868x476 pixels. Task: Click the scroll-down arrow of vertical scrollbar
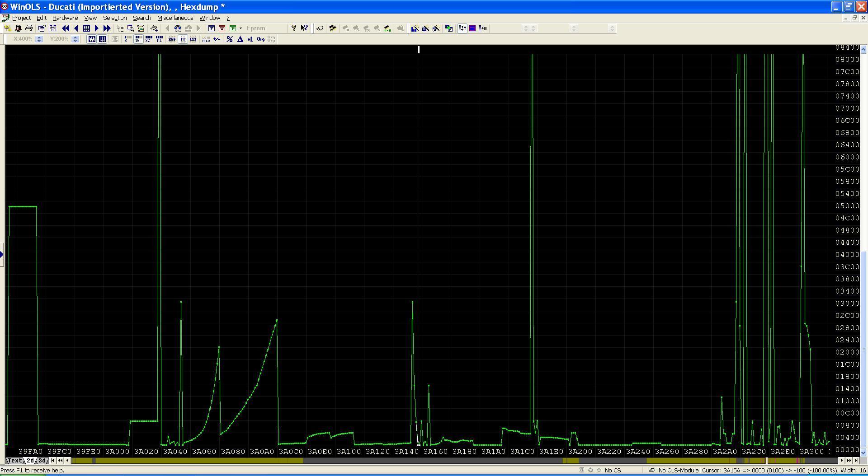click(863, 453)
